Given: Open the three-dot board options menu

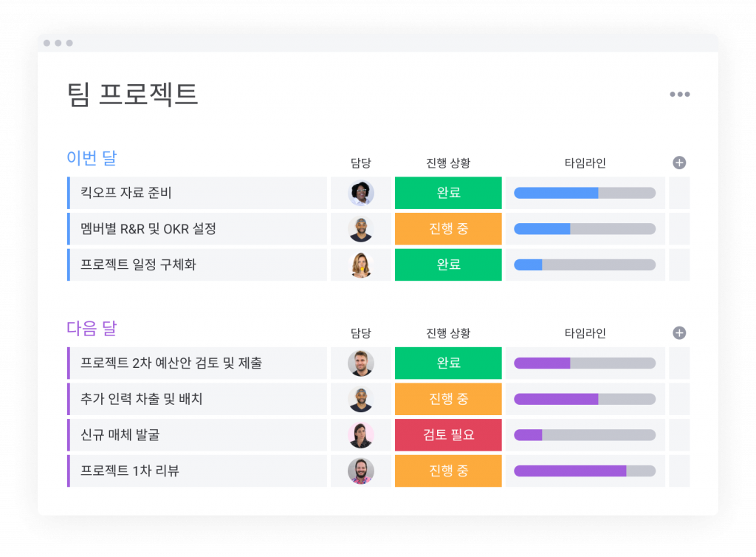Looking at the screenshot, I should (679, 94).
